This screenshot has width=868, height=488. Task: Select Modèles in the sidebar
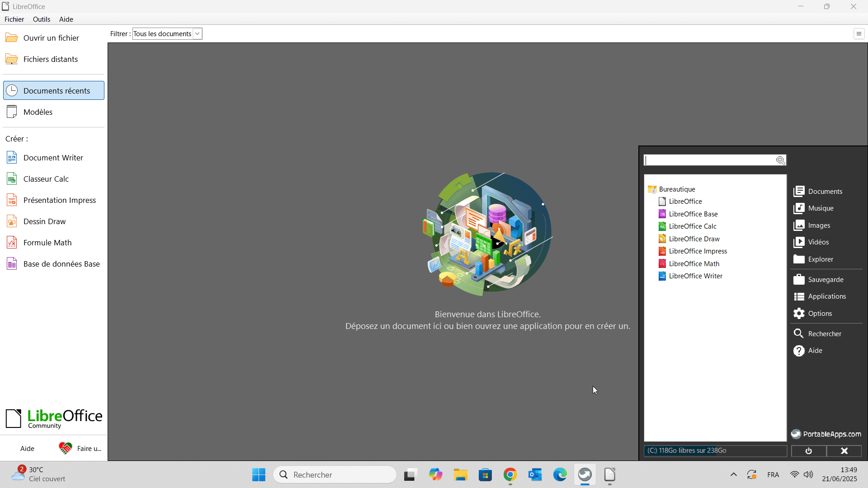click(54, 112)
